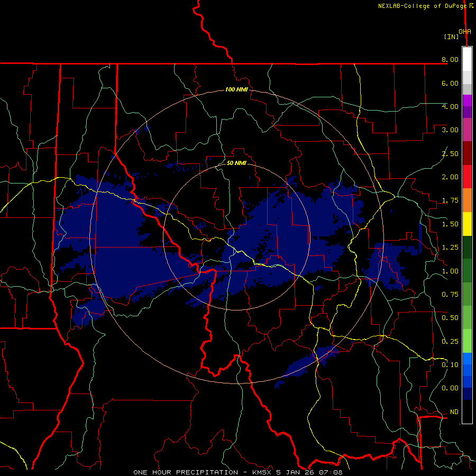Click the 50 NMI range ring label
Image resolution: width=476 pixels, height=476 pixels.
click(x=236, y=163)
